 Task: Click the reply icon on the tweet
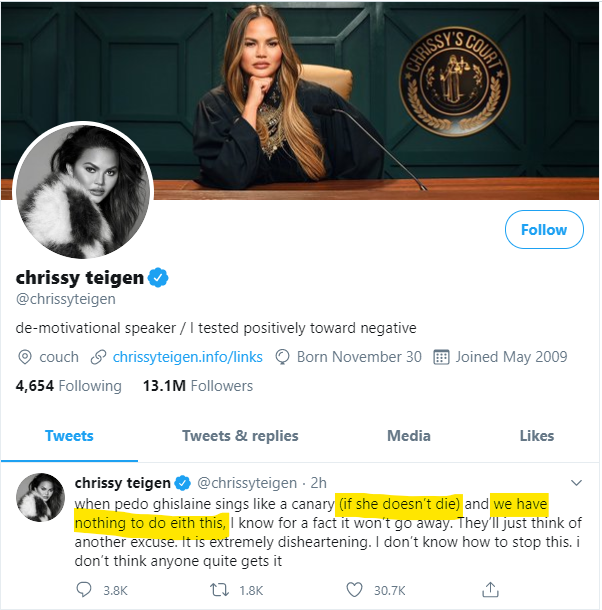[84, 590]
